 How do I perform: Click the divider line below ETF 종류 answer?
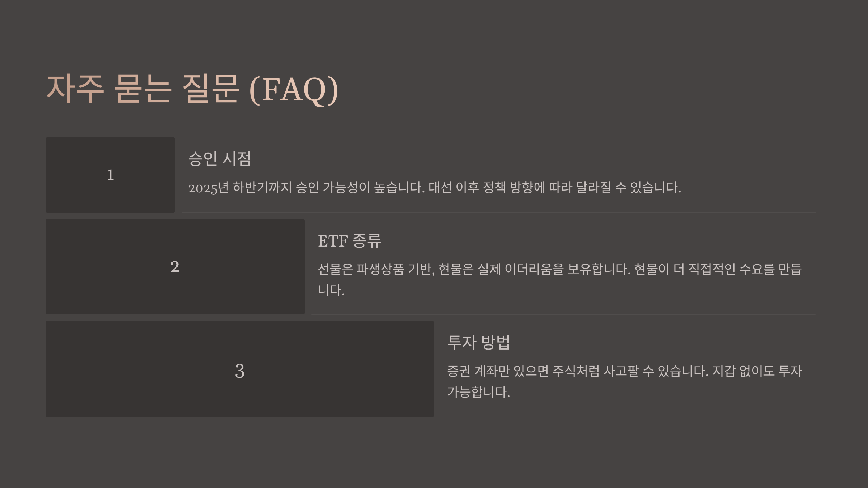point(563,314)
